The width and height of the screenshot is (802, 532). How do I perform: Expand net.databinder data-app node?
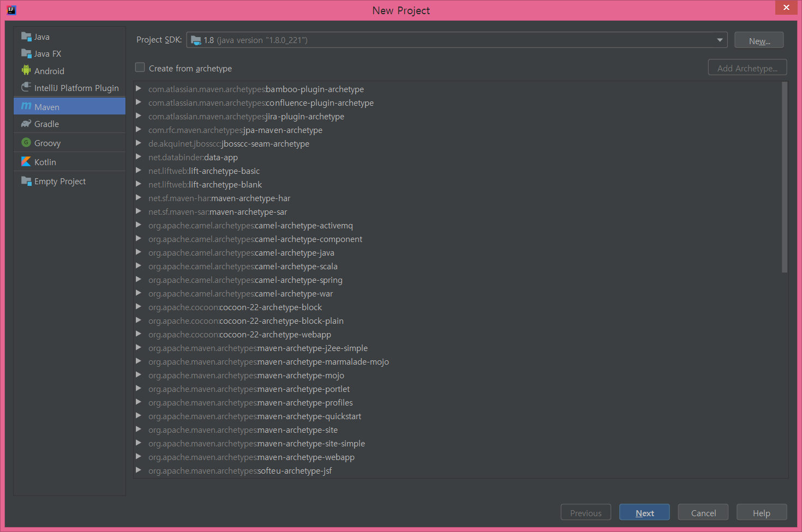coord(139,156)
